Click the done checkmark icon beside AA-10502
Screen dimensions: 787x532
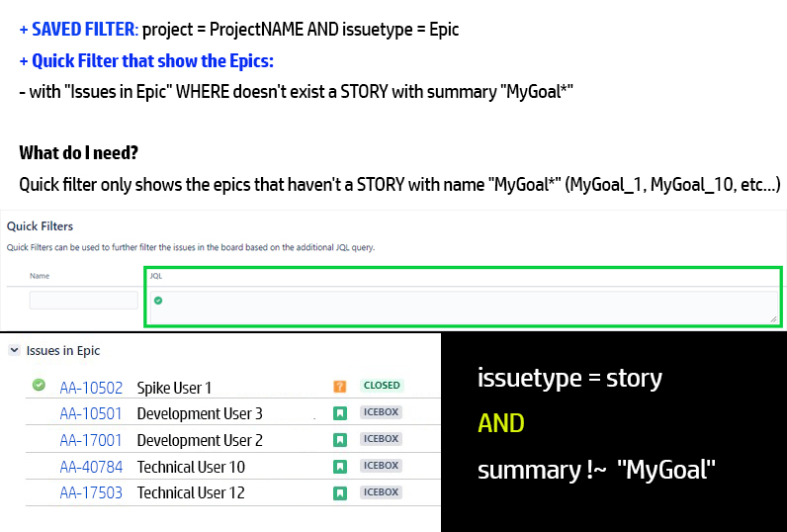coord(39,385)
